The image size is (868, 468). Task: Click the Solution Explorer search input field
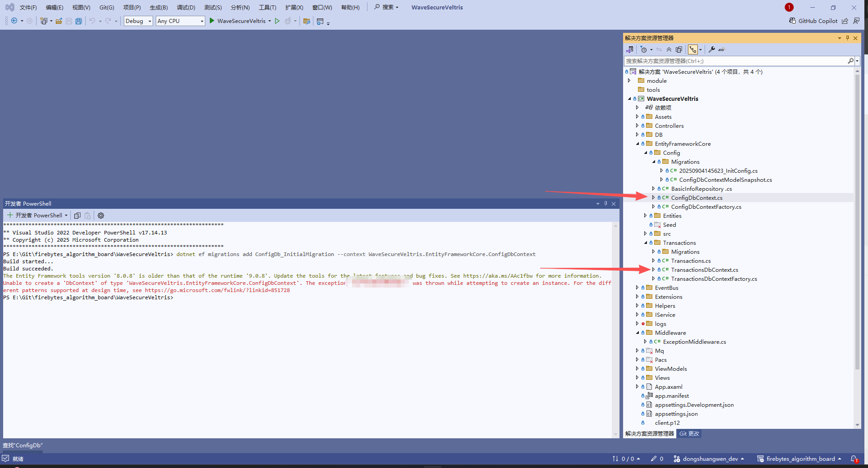point(736,61)
